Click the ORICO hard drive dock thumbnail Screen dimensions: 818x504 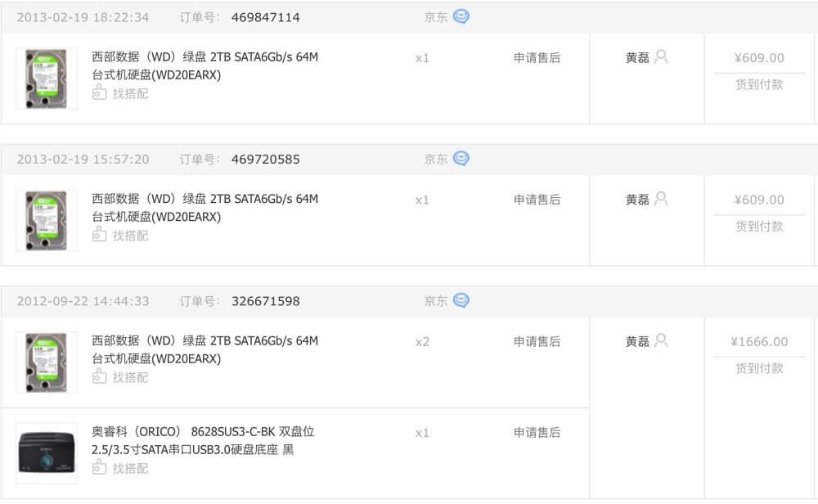[x=47, y=453]
